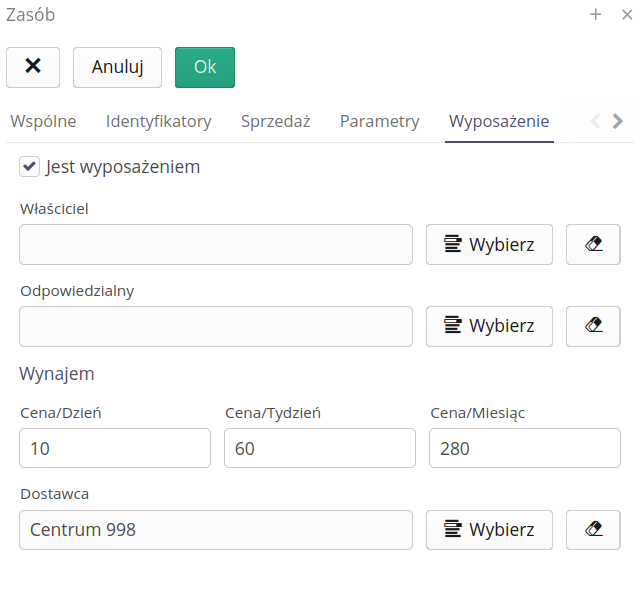Close the Zasób panel with title-bar X
The image size is (644, 595).
(x=627, y=14)
